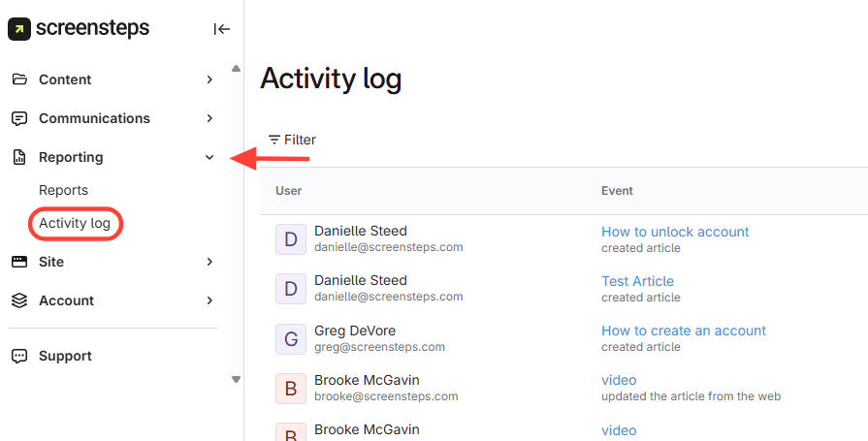Open the How to unlock account article

tap(675, 232)
